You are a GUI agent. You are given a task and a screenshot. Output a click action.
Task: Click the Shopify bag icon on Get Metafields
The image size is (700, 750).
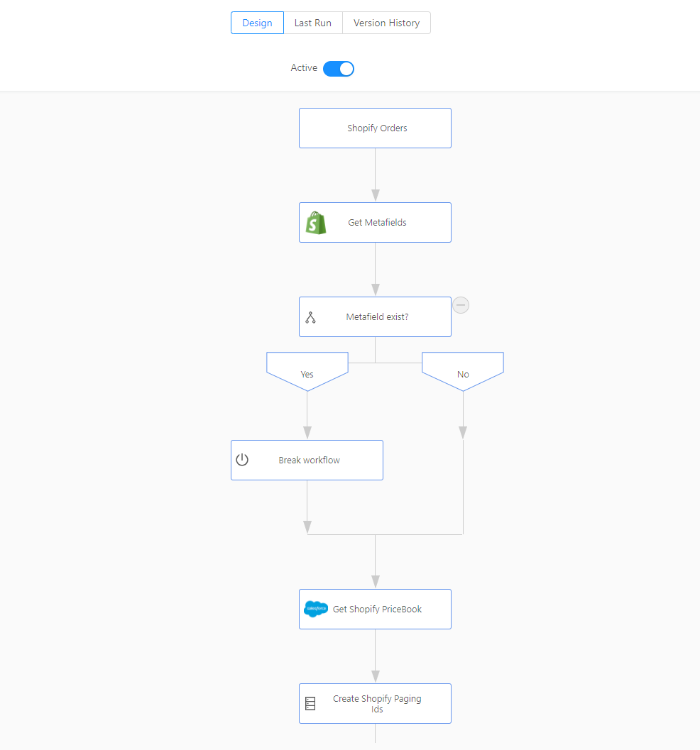pos(316,223)
